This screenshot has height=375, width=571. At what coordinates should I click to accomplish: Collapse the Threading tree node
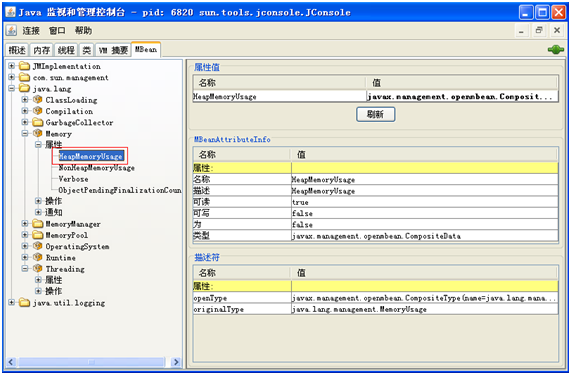(25, 269)
